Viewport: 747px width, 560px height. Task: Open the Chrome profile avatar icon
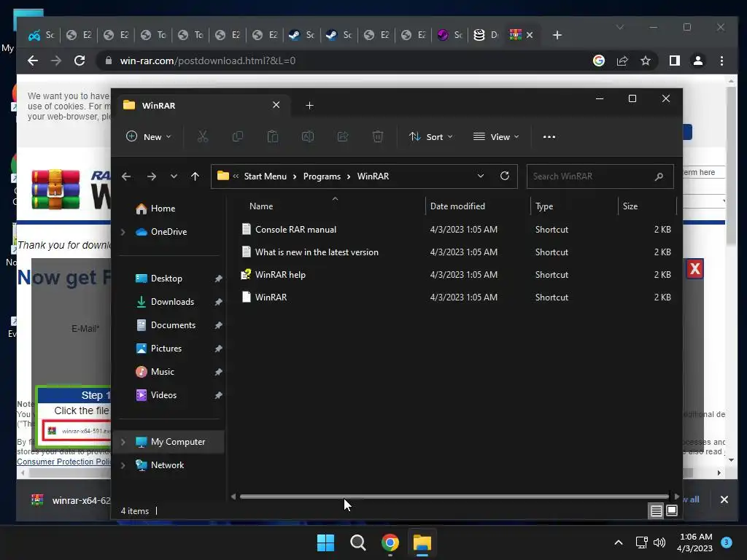point(698,61)
